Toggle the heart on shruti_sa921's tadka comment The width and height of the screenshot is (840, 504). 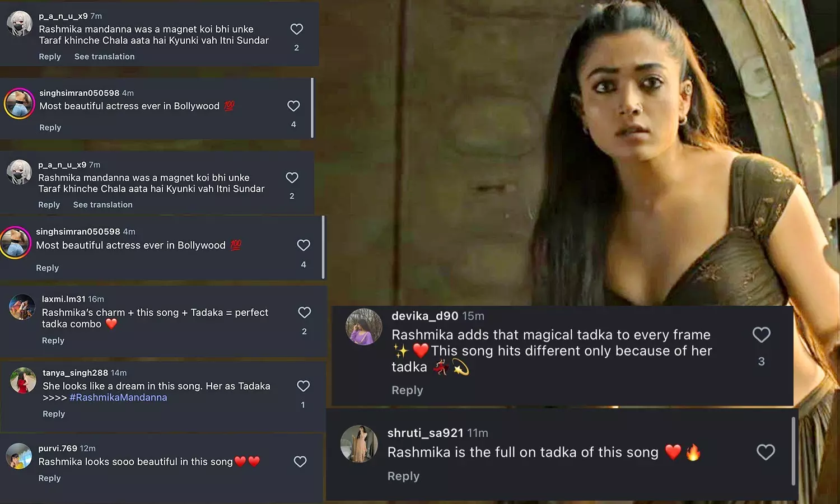pos(766,452)
